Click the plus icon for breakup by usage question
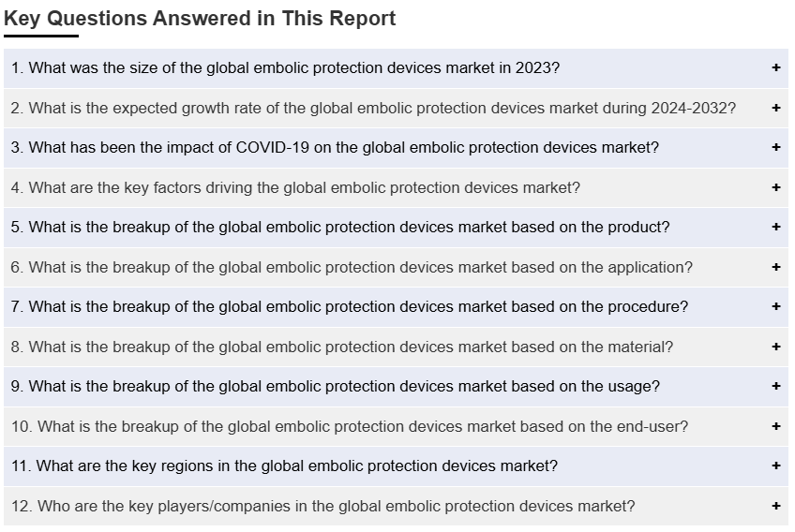Image resolution: width=795 pixels, height=532 pixels. (776, 387)
